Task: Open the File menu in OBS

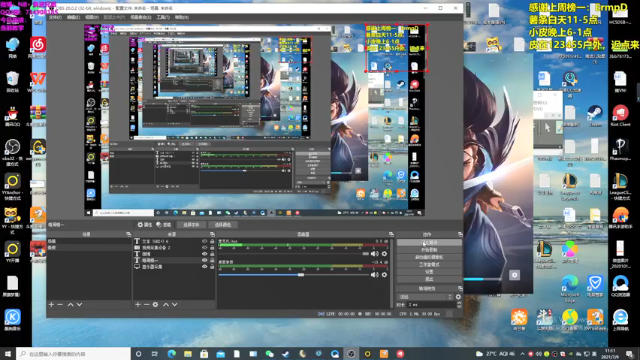Action: point(55,17)
